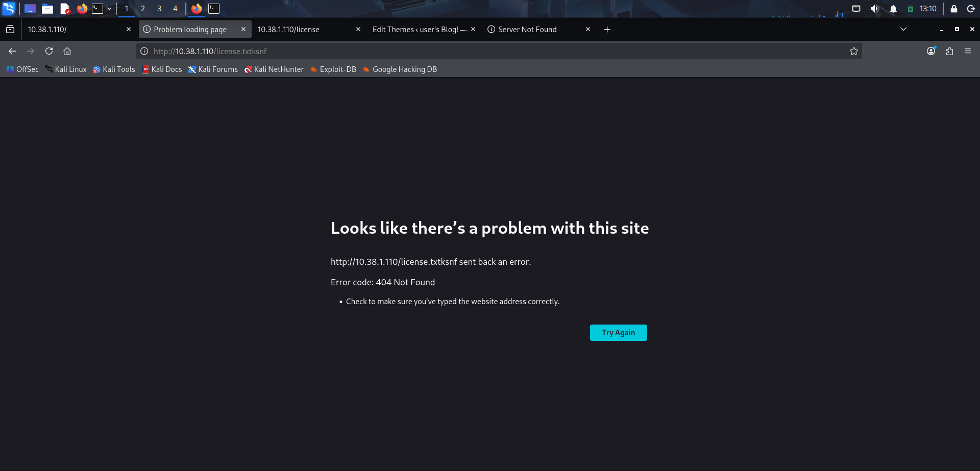Bookmark this page via the star icon
Image resolution: width=980 pixels, height=471 pixels.
click(x=853, y=51)
